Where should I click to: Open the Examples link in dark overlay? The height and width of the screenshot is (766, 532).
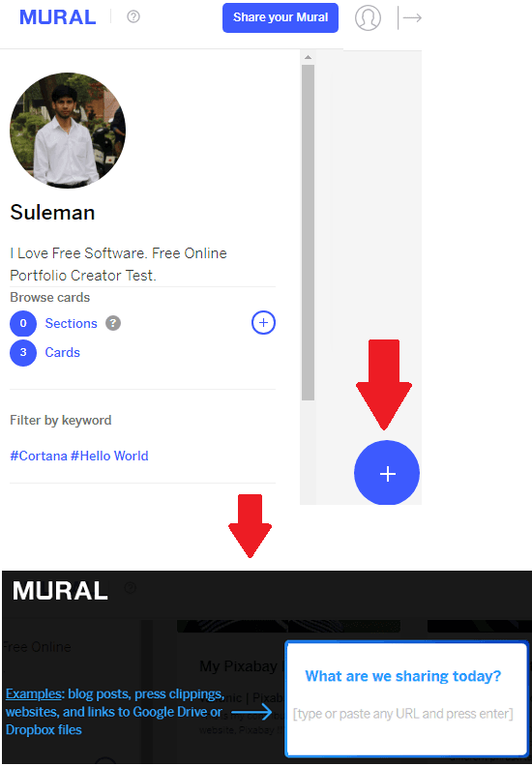tap(34, 693)
